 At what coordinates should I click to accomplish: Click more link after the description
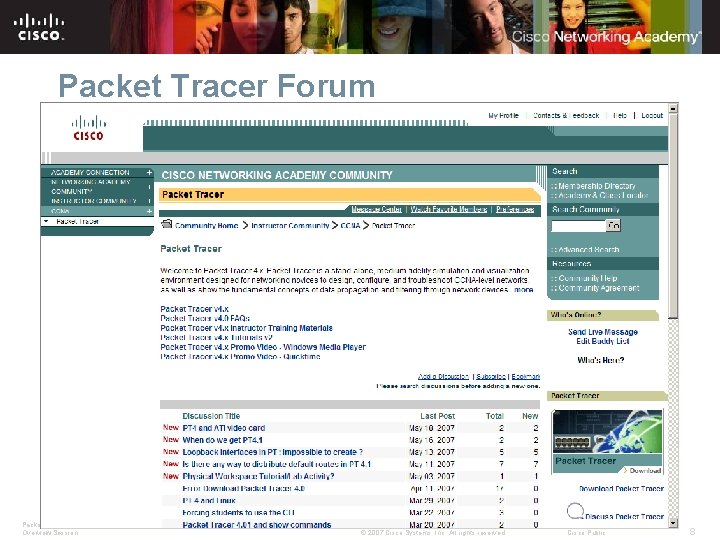(x=523, y=290)
